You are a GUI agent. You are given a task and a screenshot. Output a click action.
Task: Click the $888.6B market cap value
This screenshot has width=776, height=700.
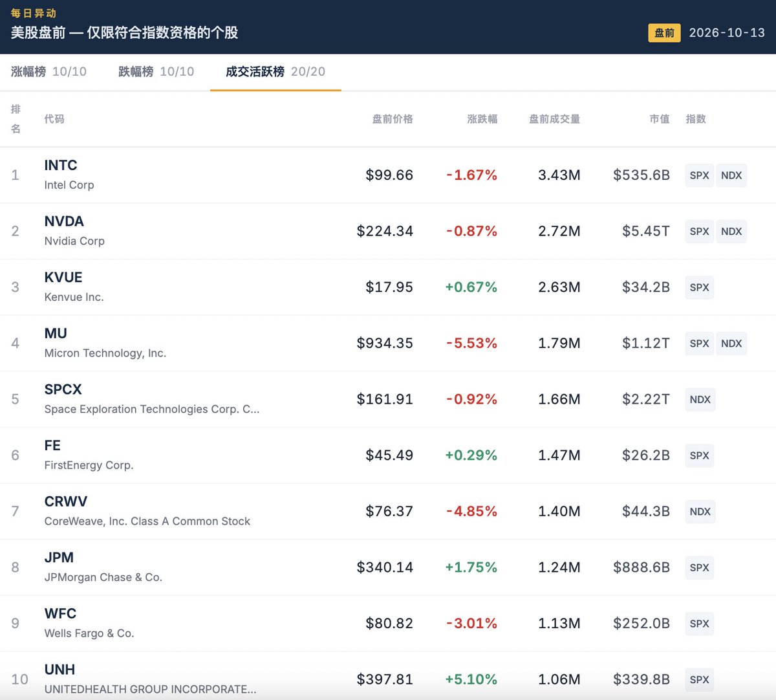click(641, 567)
